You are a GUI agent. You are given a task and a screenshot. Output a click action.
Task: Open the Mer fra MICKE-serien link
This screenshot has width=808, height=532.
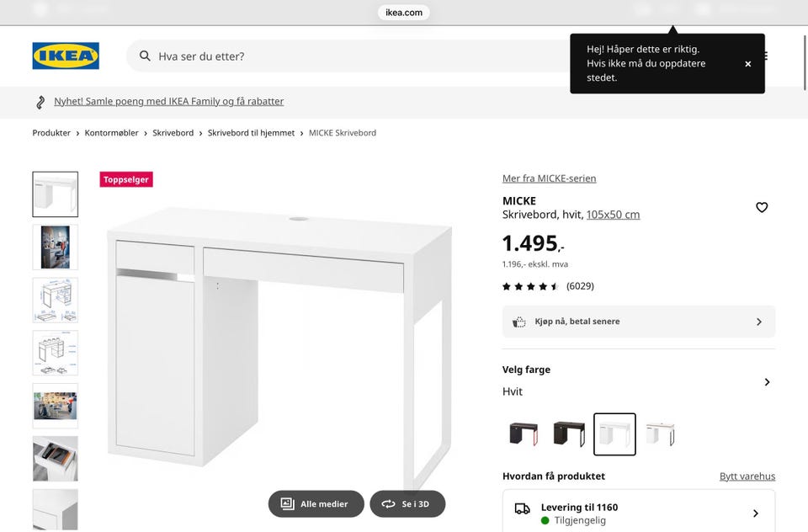pos(549,178)
